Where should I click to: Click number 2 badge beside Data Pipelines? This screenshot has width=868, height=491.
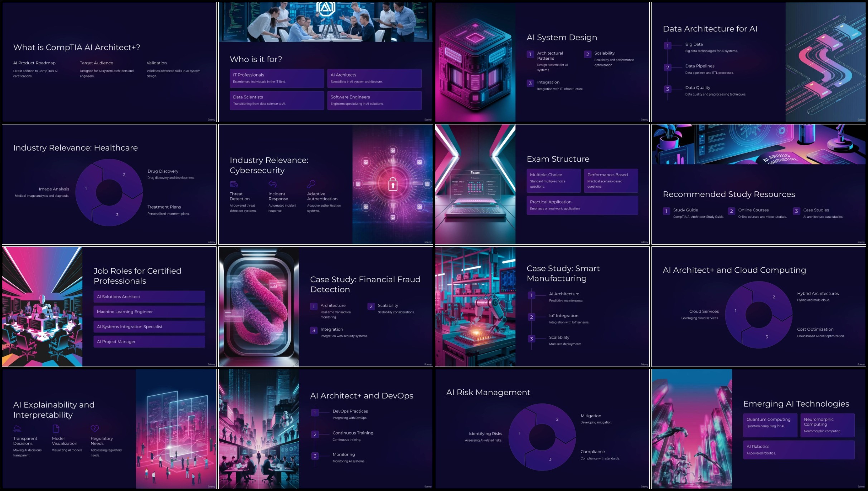pyautogui.click(x=667, y=68)
